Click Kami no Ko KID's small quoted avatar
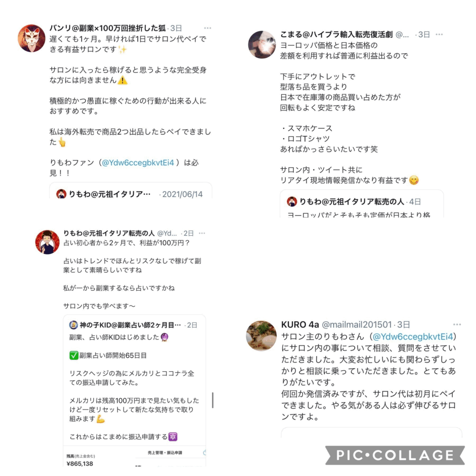 coord(73,325)
